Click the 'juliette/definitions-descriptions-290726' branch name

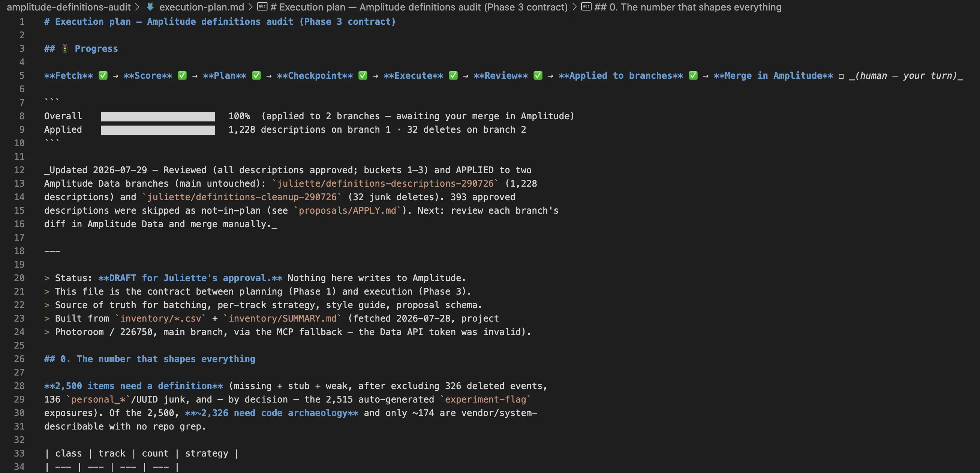tap(385, 184)
